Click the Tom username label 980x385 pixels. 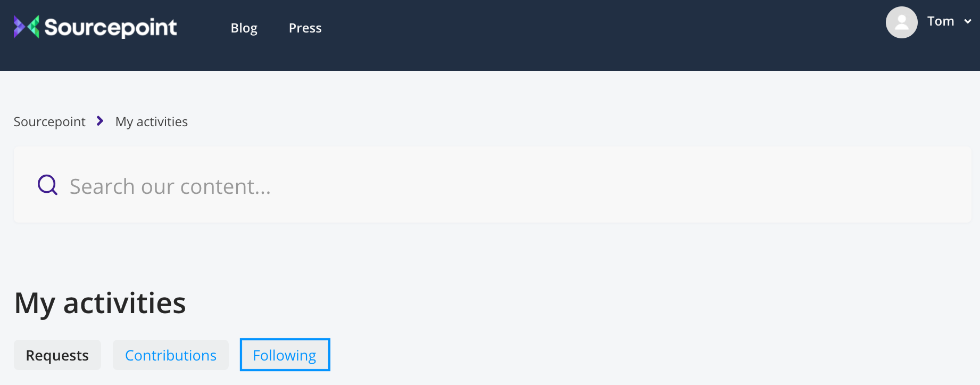pyautogui.click(x=940, y=21)
